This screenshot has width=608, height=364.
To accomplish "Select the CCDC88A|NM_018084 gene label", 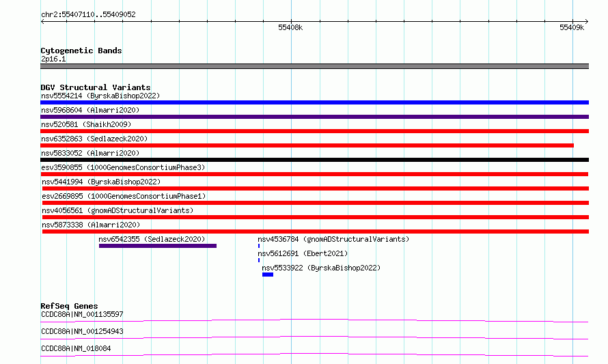I will click(76, 348).
